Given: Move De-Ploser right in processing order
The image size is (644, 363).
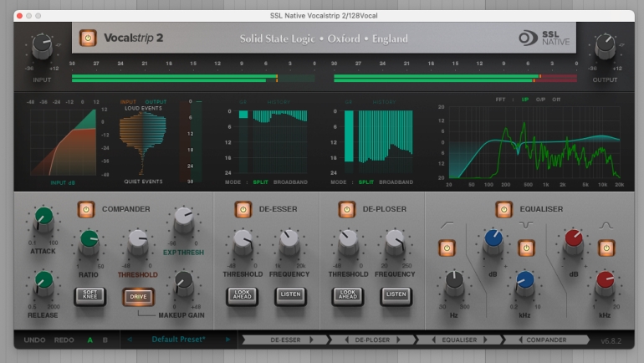Looking at the screenshot, I should pos(398,340).
